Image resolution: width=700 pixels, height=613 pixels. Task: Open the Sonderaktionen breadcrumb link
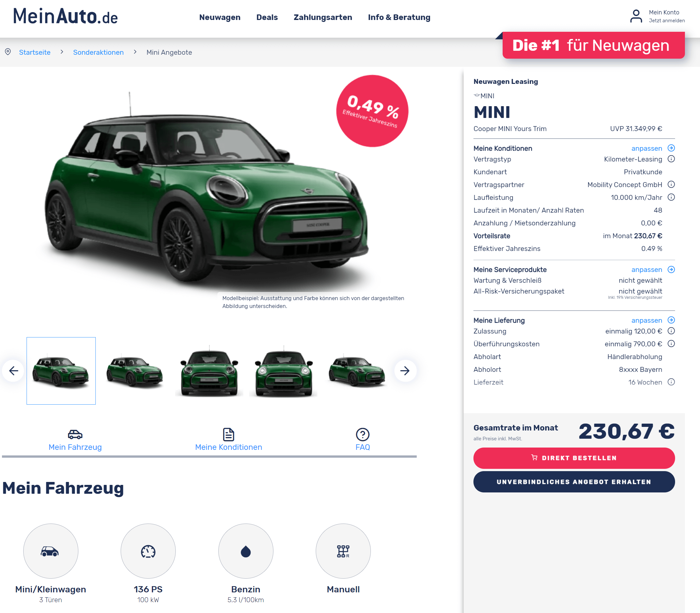[x=98, y=52]
